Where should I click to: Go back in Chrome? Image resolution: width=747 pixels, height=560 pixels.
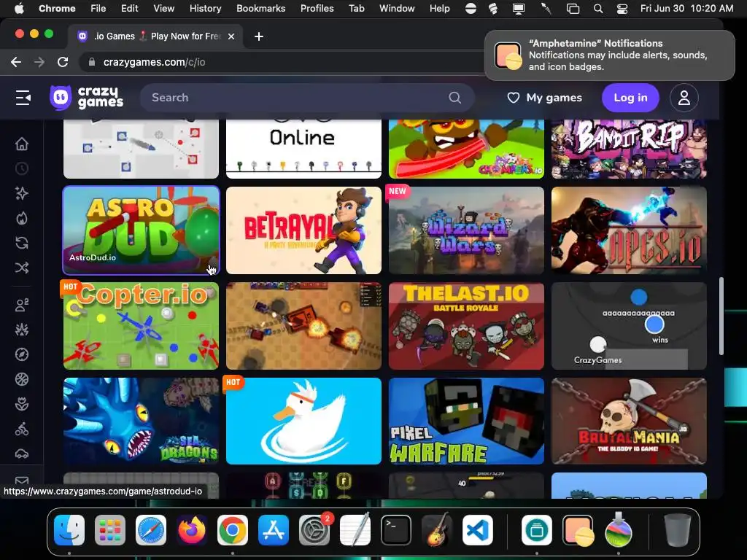click(16, 62)
